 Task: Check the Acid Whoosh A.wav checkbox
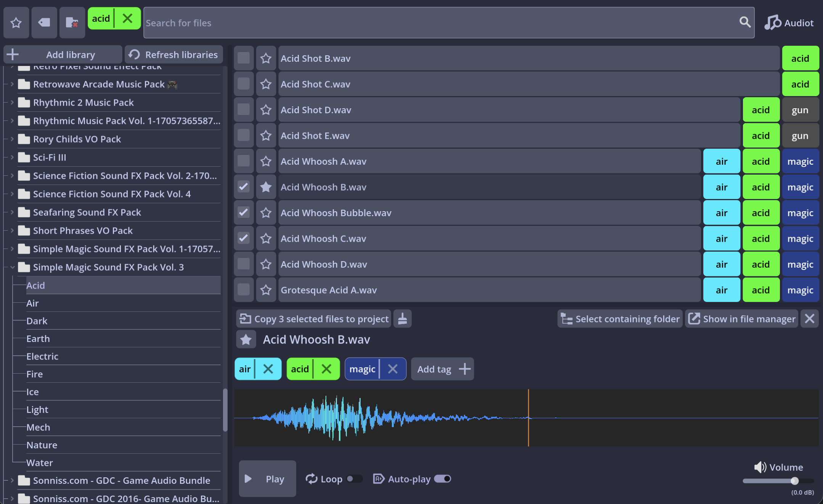[244, 161]
